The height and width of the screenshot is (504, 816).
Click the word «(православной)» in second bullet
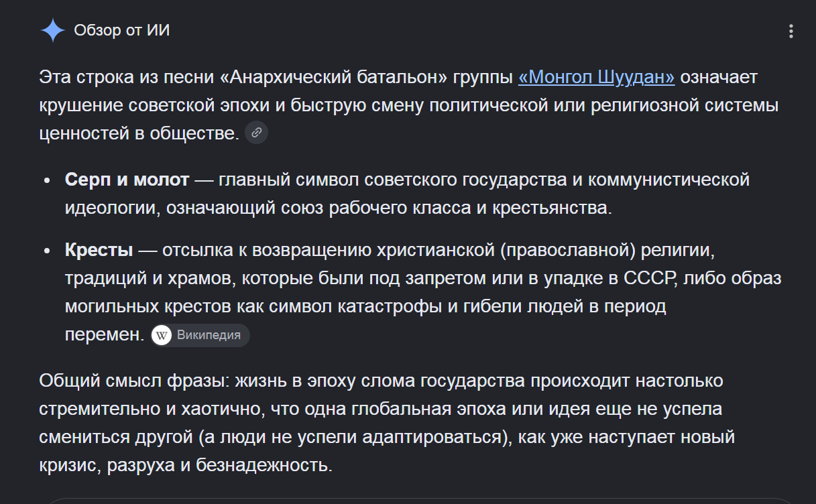[567, 251]
